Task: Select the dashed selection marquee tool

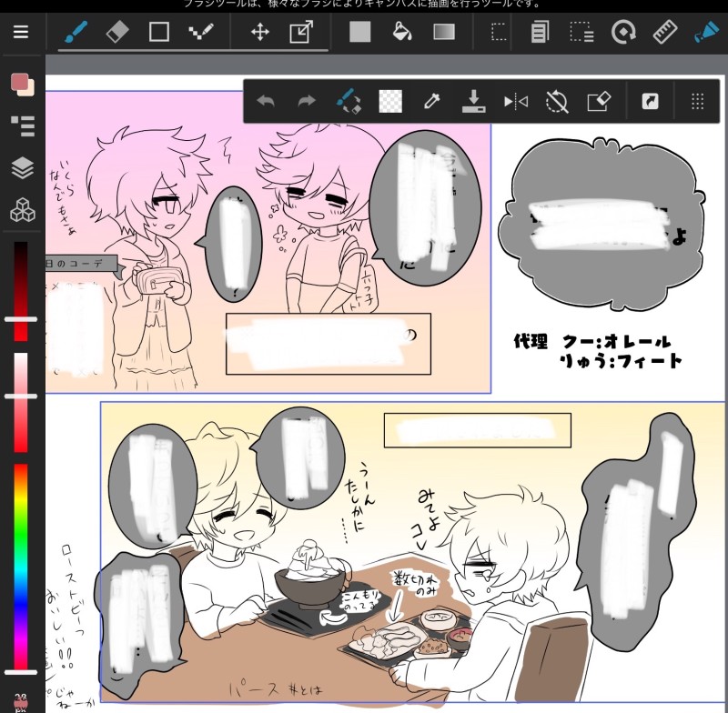Action: pyautogui.click(x=499, y=33)
